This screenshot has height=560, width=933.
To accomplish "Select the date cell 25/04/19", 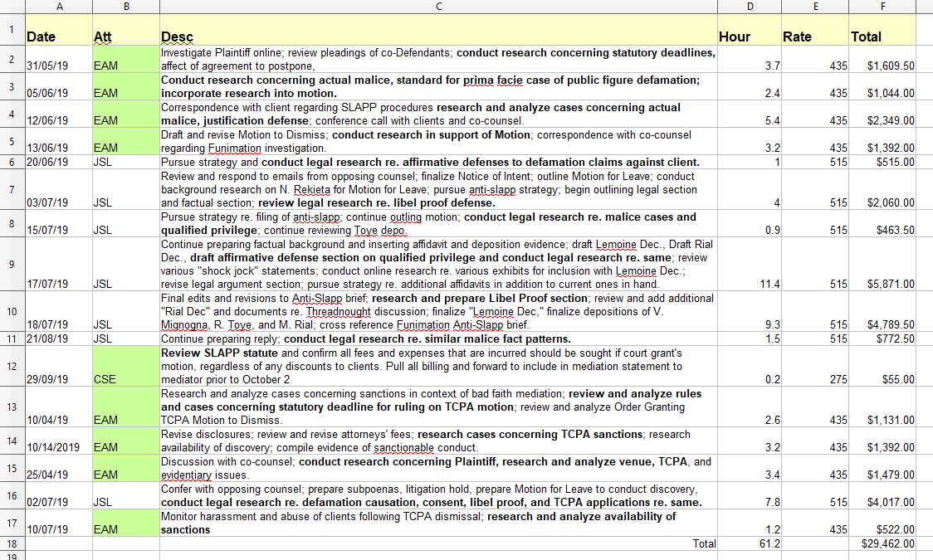I will (59, 469).
